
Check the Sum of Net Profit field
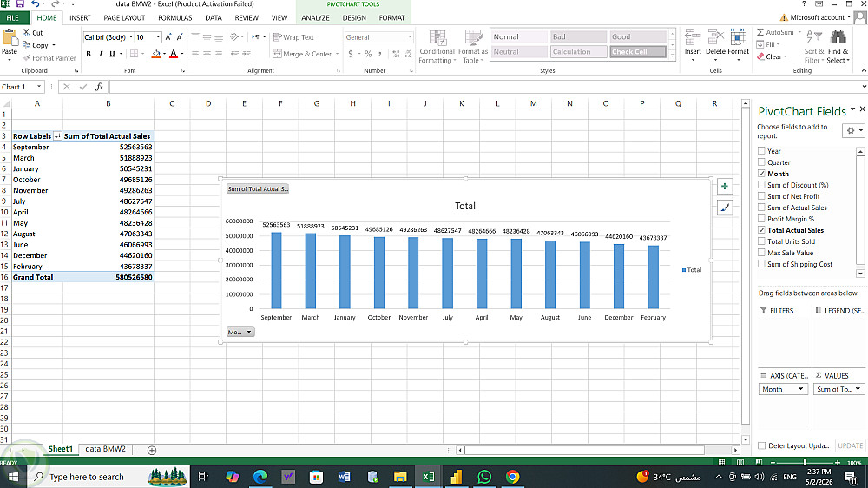(761, 196)
